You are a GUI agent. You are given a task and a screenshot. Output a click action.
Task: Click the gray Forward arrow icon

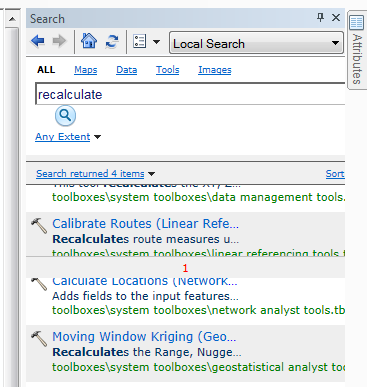click(59, 41)
